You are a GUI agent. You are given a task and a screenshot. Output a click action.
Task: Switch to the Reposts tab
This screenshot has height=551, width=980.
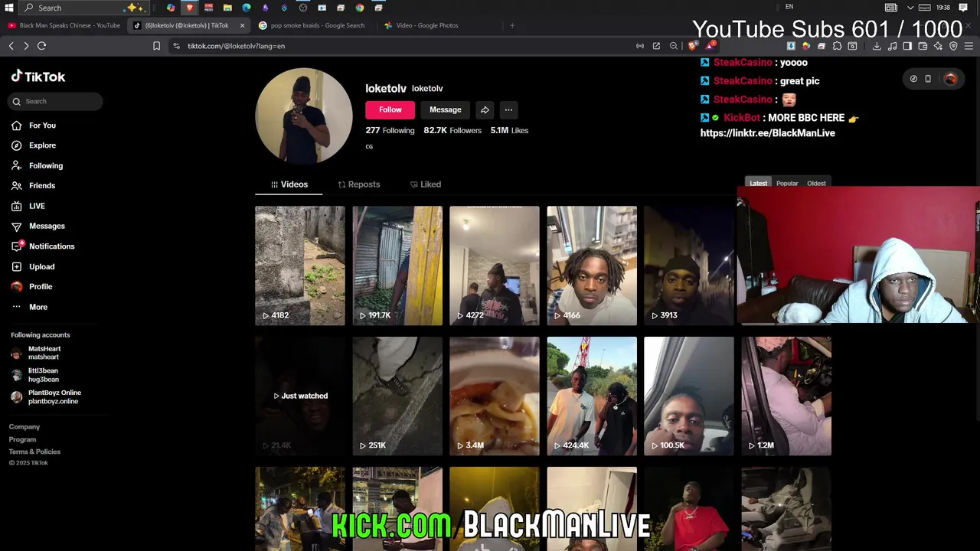(358, 184)
